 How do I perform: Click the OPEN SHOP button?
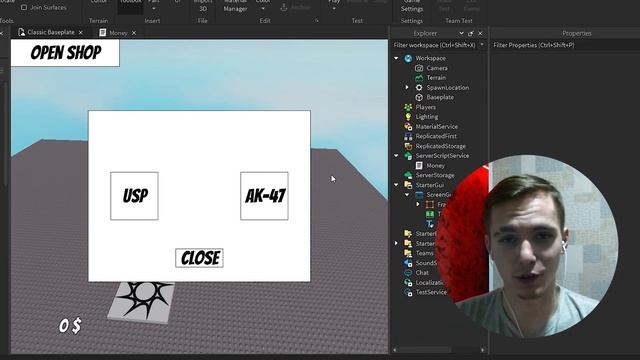pos(65,53)
